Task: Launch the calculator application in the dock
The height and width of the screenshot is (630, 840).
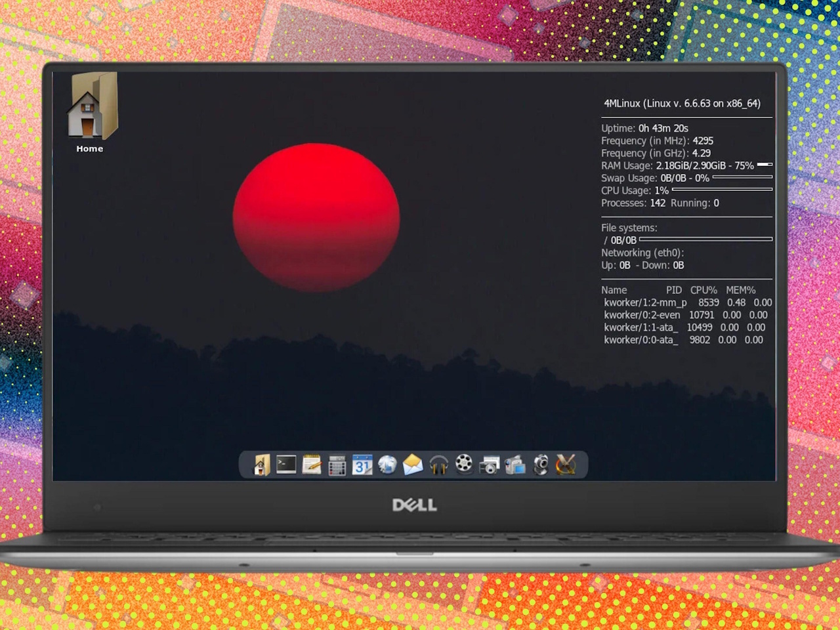Action: pos(337,465)
